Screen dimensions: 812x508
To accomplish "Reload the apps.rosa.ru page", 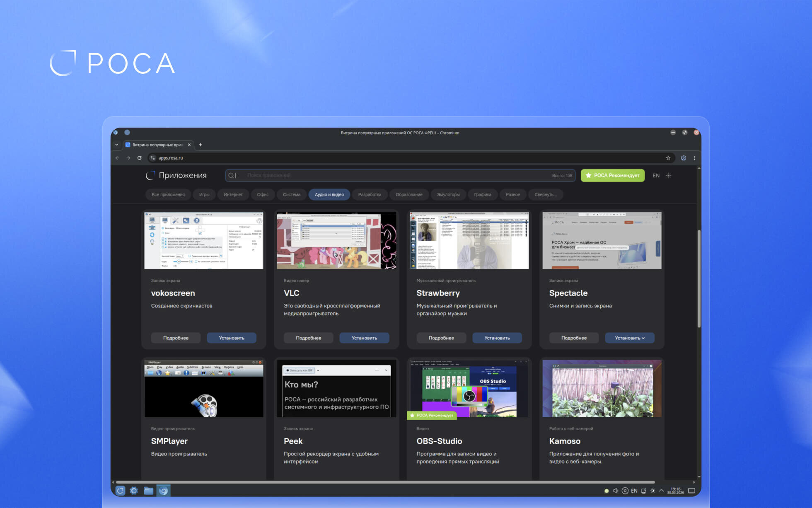I will 139,158.
